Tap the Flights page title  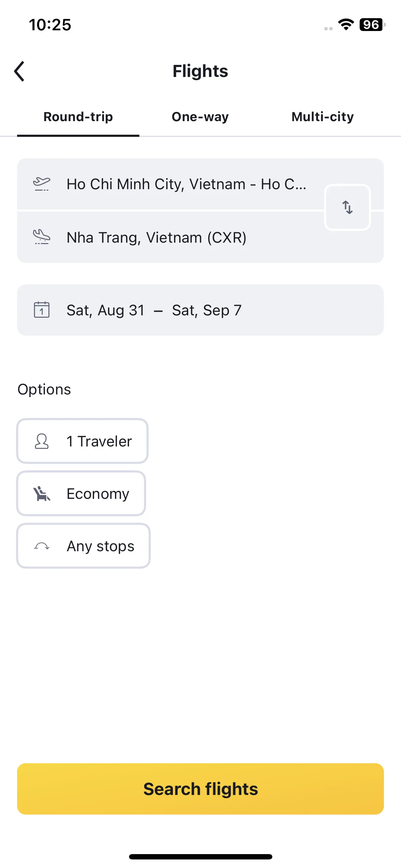(200, 71)
